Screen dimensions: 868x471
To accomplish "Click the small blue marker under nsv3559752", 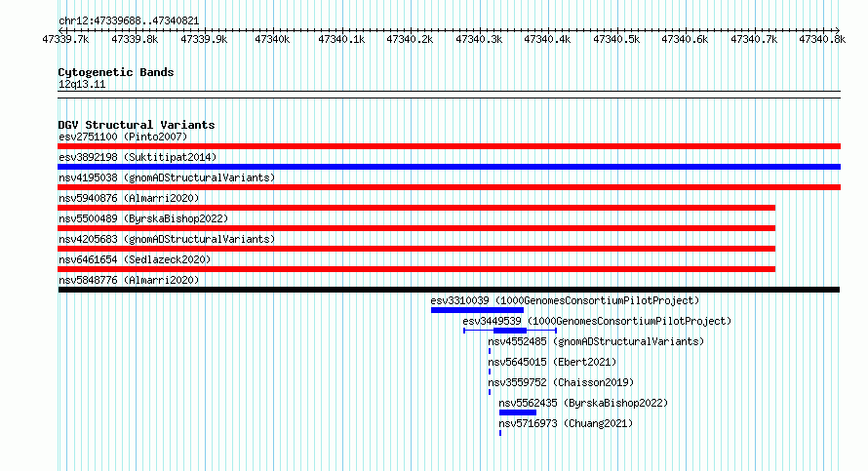I will tap(490, 392).
